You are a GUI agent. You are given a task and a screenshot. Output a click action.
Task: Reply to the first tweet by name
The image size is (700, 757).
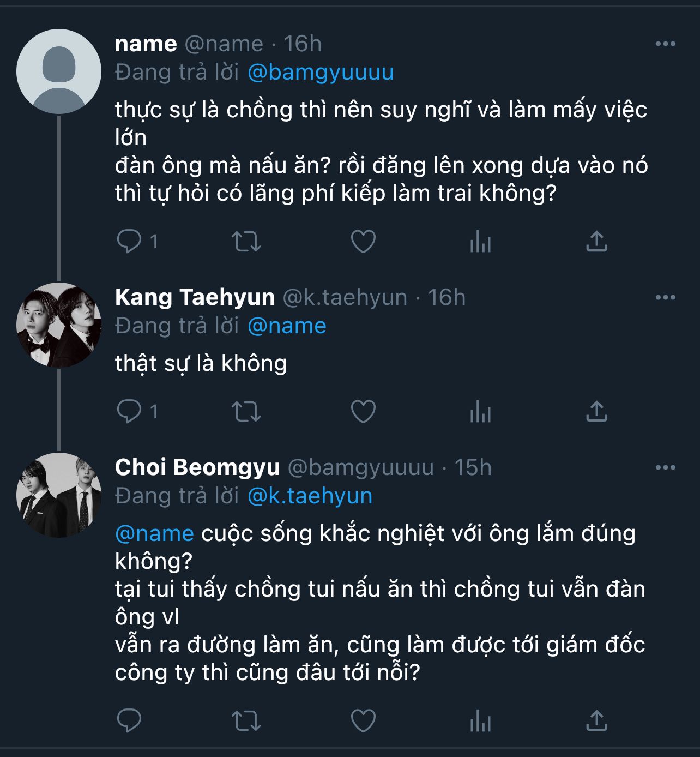[x=129, y=241]
